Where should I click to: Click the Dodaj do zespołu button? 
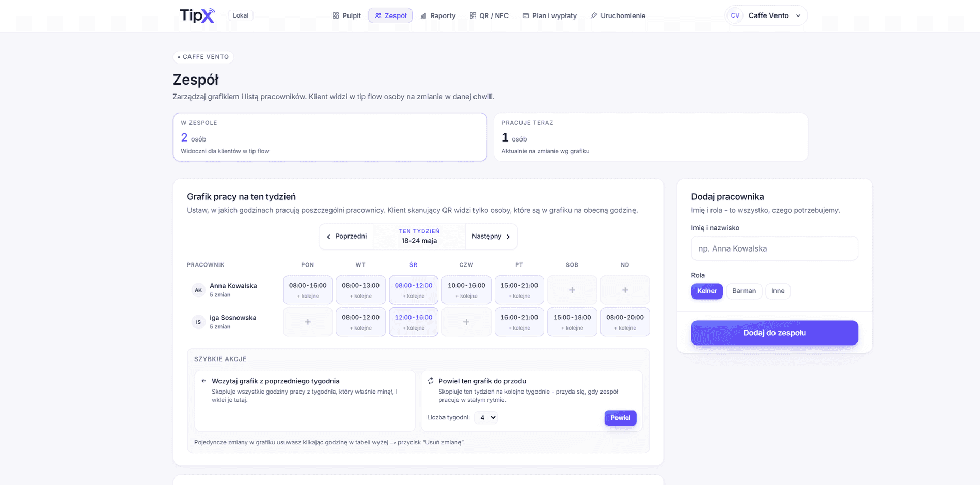[774, 333]
